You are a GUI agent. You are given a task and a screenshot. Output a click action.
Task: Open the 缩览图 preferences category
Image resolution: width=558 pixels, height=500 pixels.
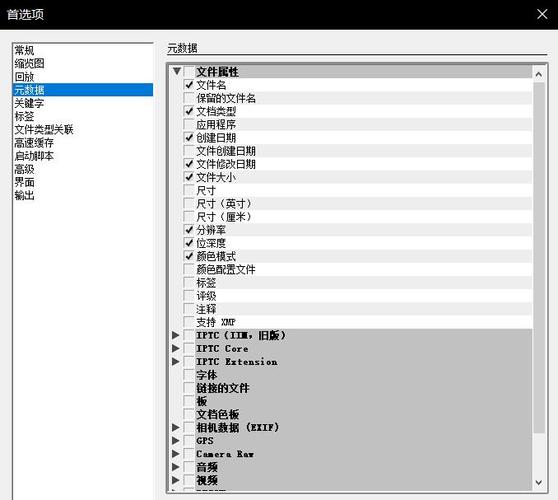pos(83,63)
